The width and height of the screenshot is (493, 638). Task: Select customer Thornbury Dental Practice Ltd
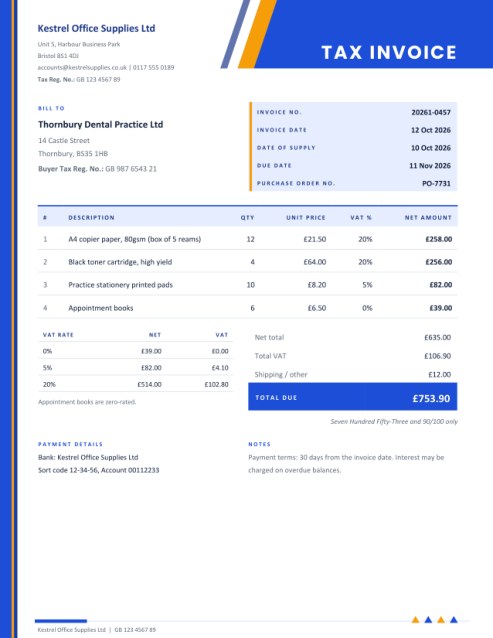[x=100, y=125]
